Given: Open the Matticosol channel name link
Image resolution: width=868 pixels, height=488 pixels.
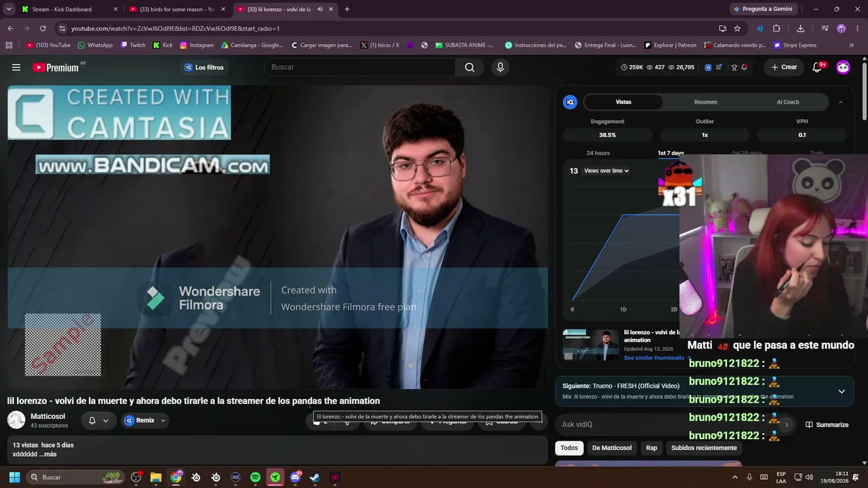Looking at the screenshot, I should (47, 416).
